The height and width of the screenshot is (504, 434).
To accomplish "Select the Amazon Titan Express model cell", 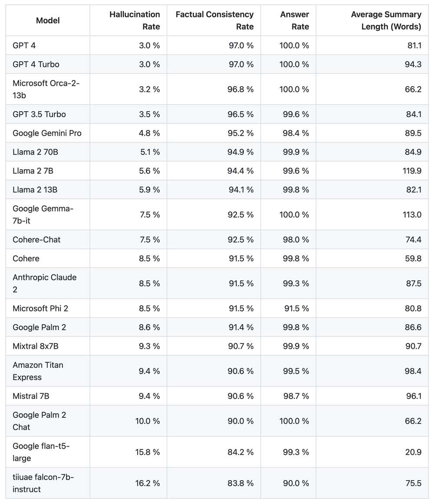I will click(x=38, y=371).
